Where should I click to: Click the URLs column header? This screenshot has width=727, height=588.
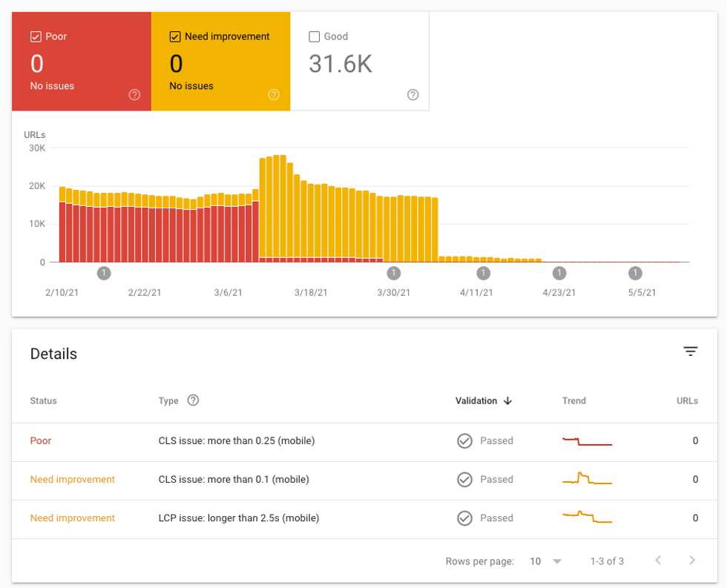tap(687, 400)
